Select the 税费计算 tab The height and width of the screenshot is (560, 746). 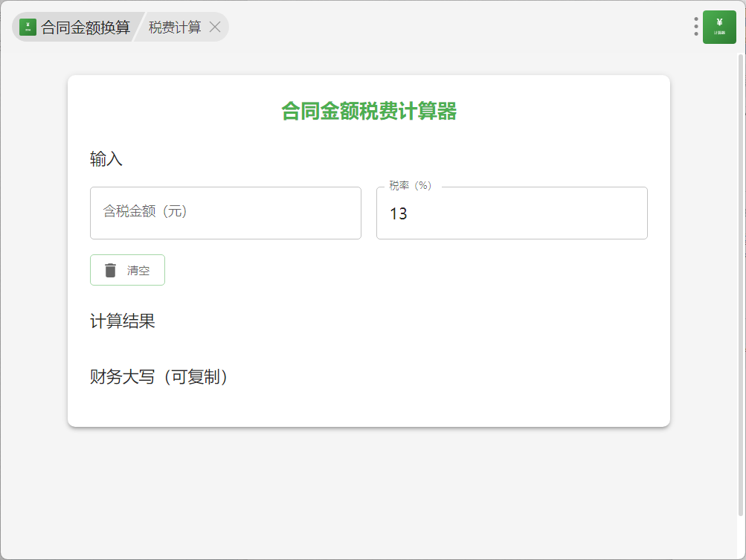tap(175, 28)
